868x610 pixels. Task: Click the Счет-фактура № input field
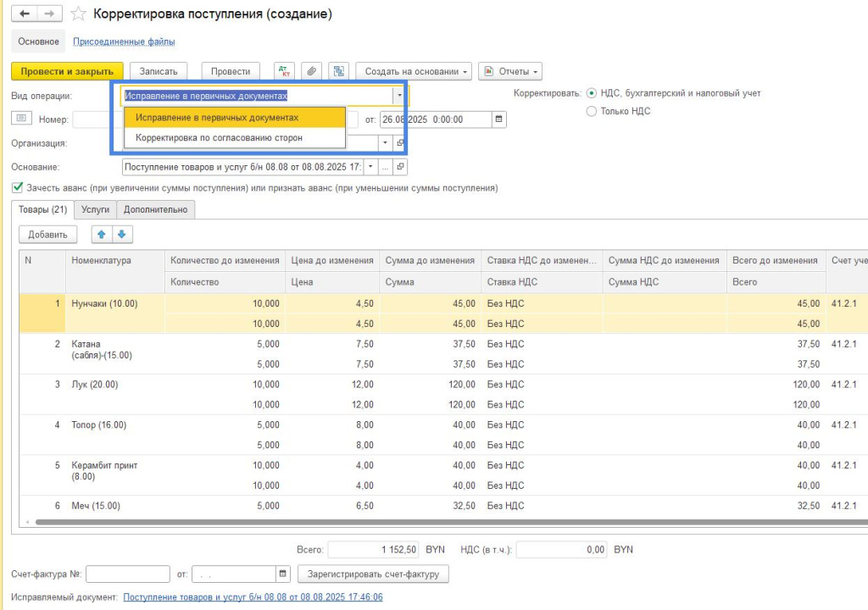tap(128, 574)
